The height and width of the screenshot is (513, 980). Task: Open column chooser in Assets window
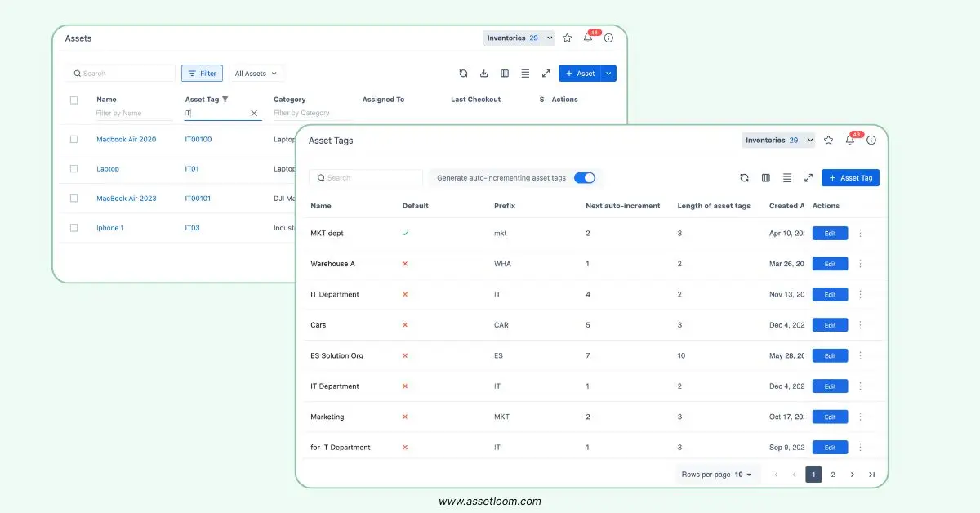(505, 74)
